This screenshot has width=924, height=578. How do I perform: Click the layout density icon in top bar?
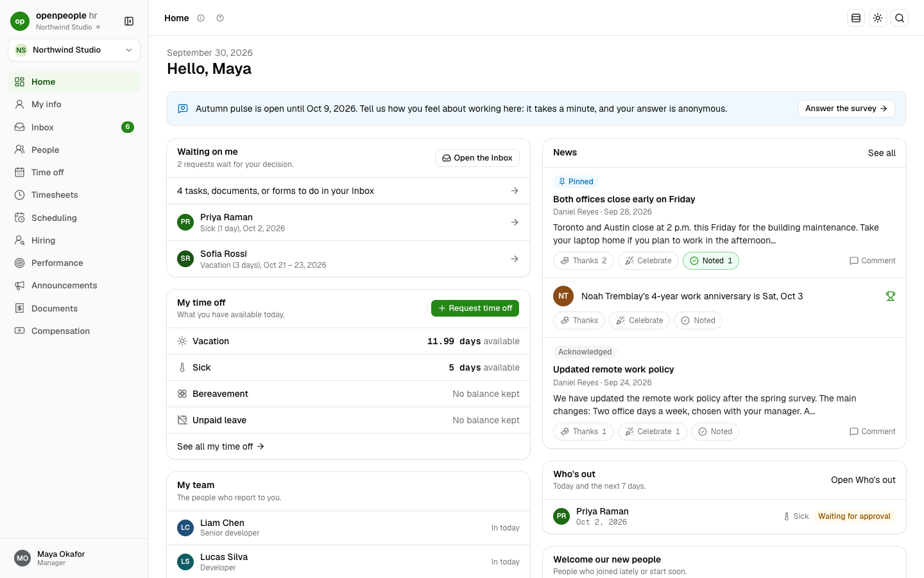pos(856,18)
